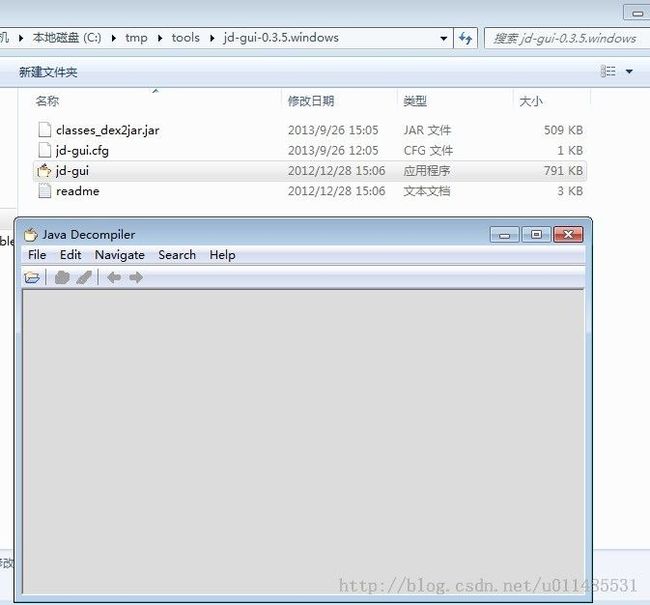Click the jd-gui-0.3.5.windows breadcrumb
The height and width of the screenshot is (605, 650).
click(281, 38)
